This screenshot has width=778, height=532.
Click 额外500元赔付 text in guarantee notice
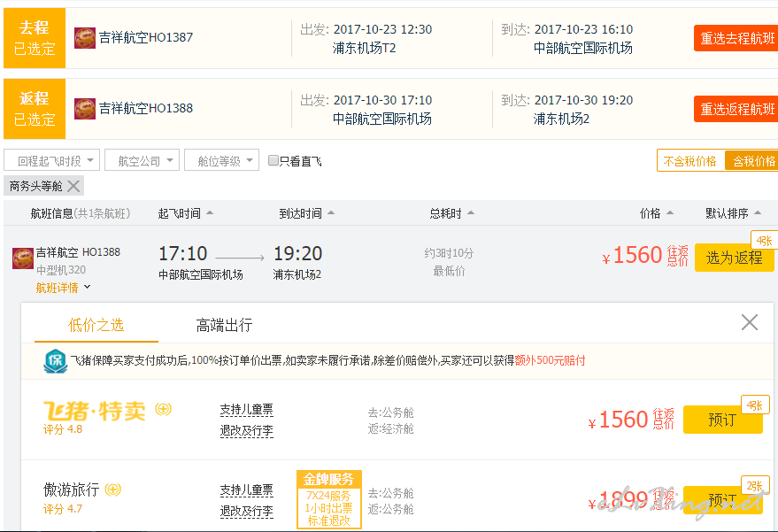tap(550, 360)
